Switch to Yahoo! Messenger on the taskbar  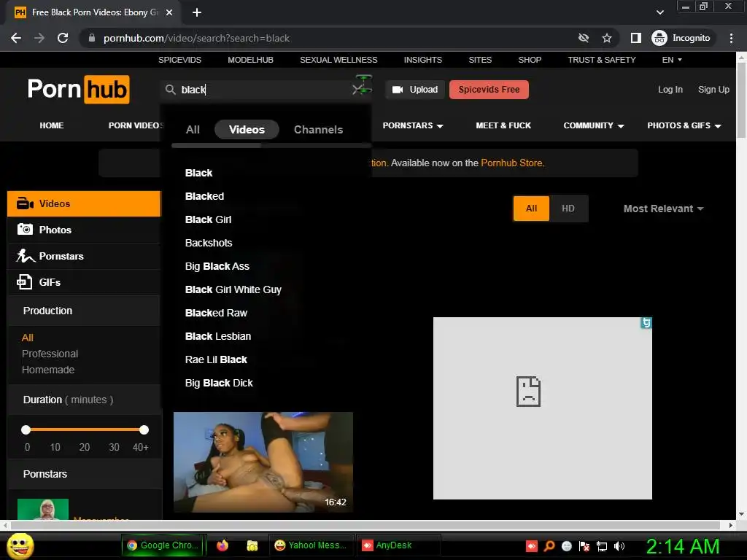(311, 545)
